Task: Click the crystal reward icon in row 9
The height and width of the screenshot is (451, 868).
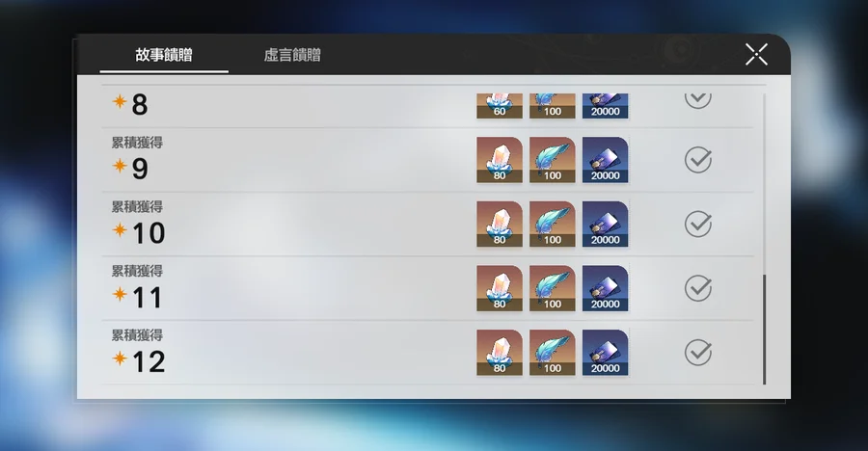Action: pyautogui.click(x=500, y=160)
